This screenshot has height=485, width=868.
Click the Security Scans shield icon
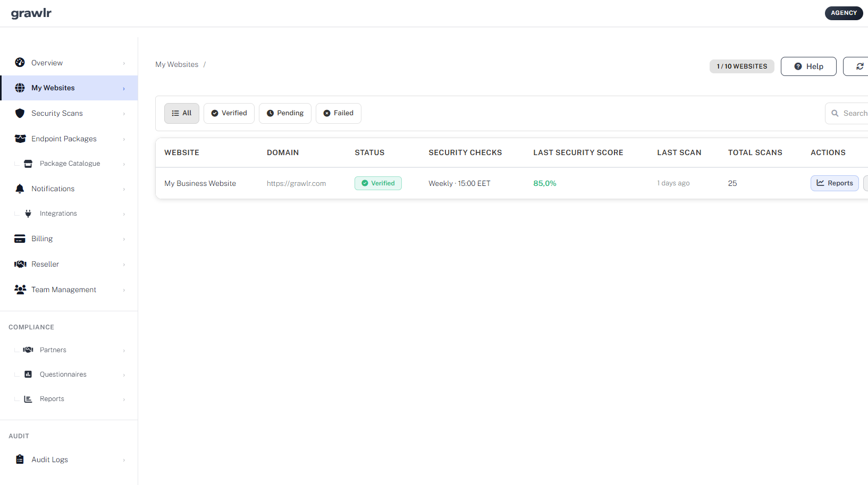pyautogui.click(x=20, y=113)
